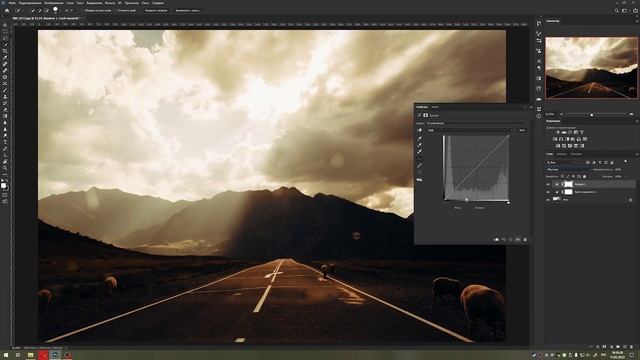Click the Navigator zoom slider handle
This screenshot has width=640, height=360.
[x=592, y=115]
